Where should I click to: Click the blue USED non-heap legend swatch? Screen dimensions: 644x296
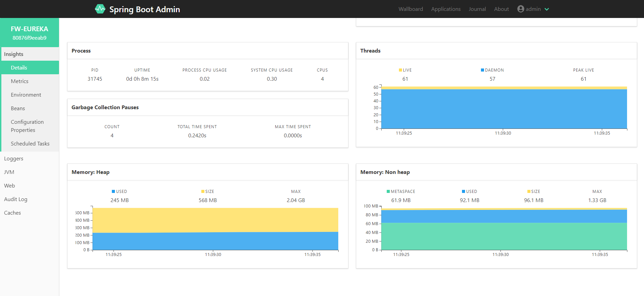point(463,192)
